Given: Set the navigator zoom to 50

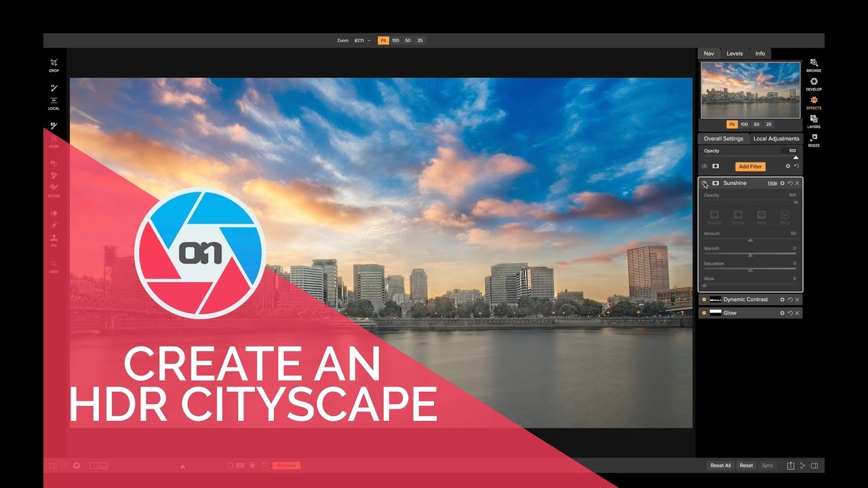Looking at the screenshot, I should coord(756,125).
